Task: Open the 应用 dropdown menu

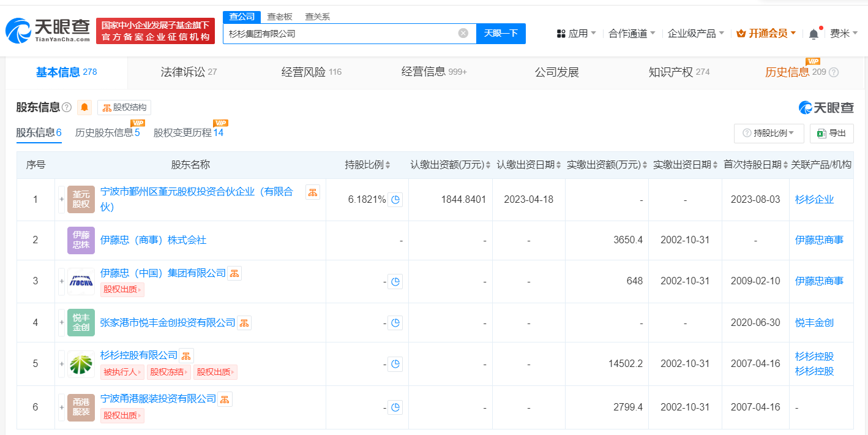Action: pyautogui.click(x=576, y=34)
